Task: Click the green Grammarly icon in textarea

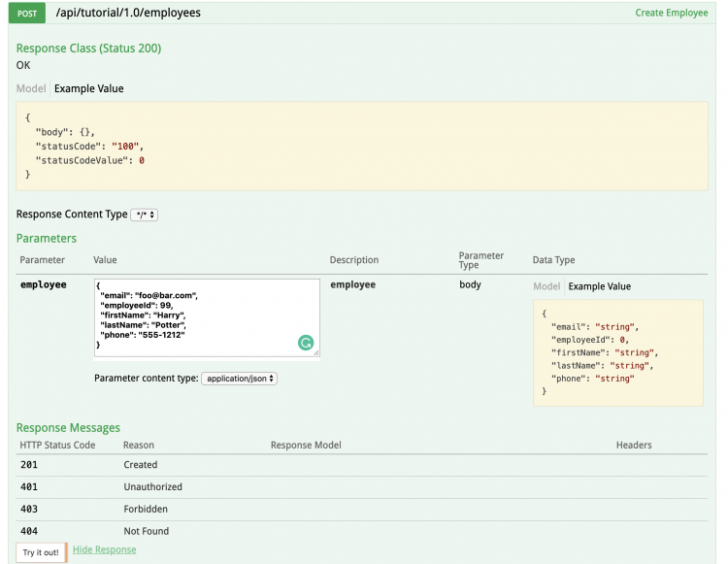Action: 305,343
